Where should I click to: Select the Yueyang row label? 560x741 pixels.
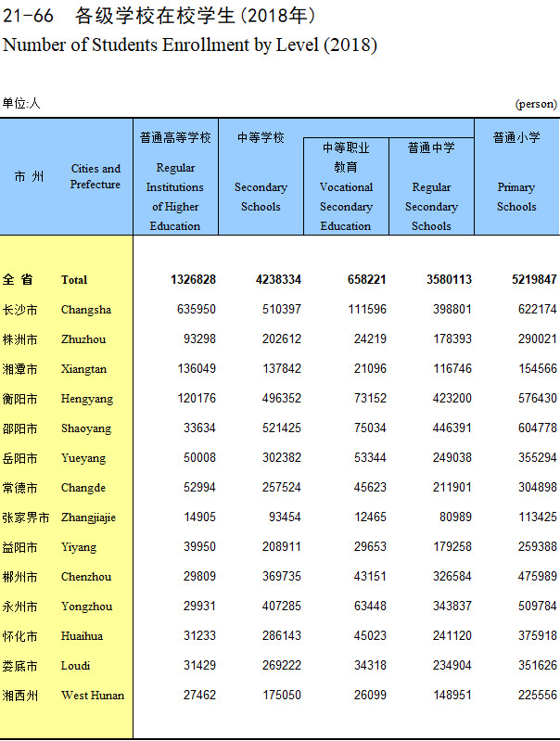pyautogui.click(x=83, y=458)
